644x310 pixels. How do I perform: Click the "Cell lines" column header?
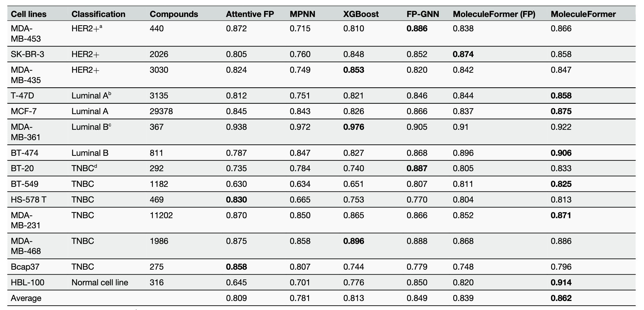pyautogui.click(x=28, y=14)
